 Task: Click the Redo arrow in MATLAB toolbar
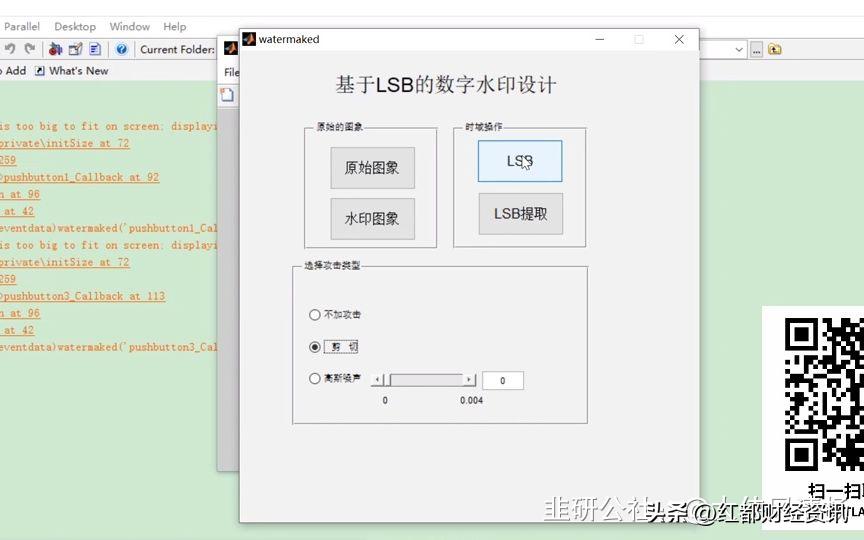30,49
